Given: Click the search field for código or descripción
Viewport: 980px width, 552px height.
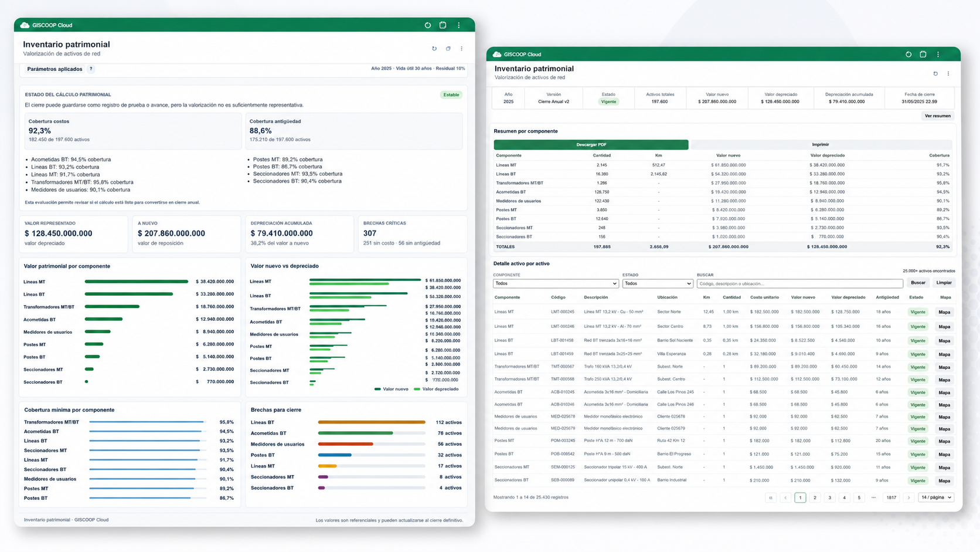Looking at the screenshot, I should click(799, 283).
